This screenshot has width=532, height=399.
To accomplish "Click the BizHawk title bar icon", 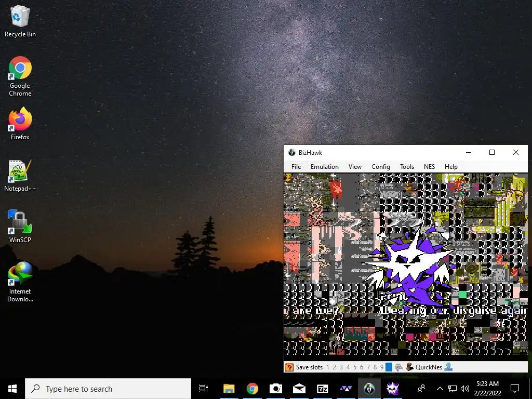I will [292, 152].
